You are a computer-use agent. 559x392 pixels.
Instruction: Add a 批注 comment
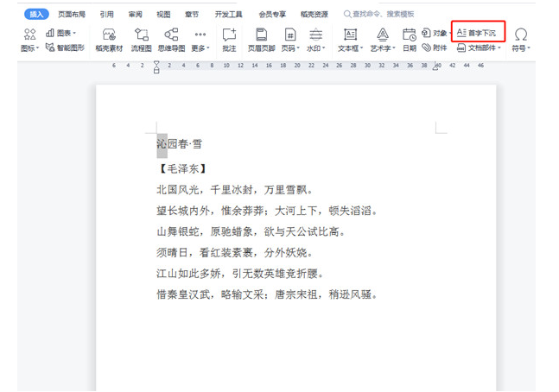pos(229,41)
